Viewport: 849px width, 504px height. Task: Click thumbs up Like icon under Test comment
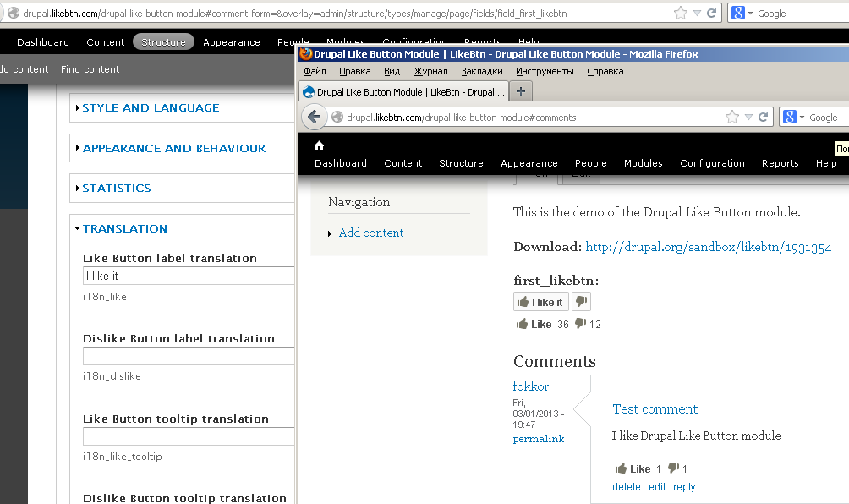621,468
